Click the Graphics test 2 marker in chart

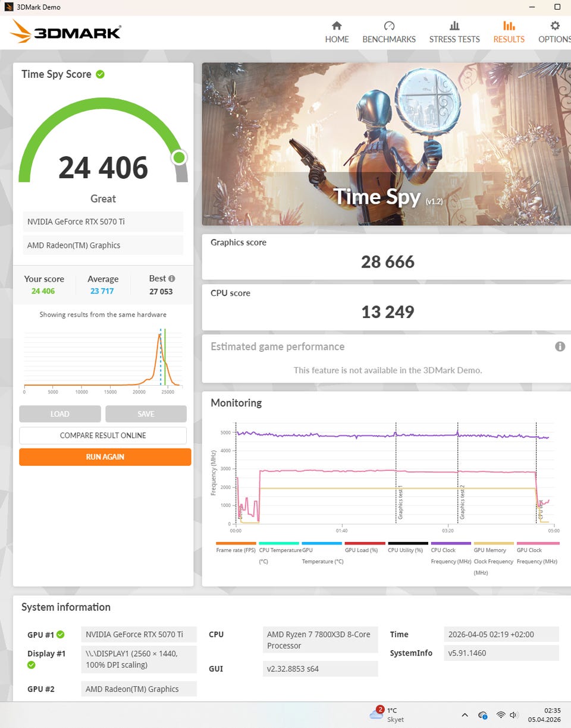[x=462, y=502]
